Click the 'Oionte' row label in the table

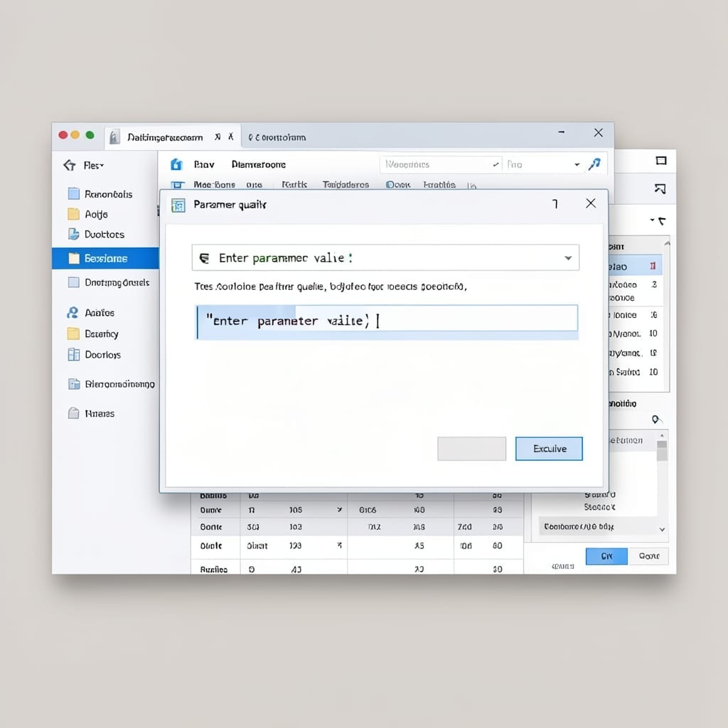tap(210, 546)
